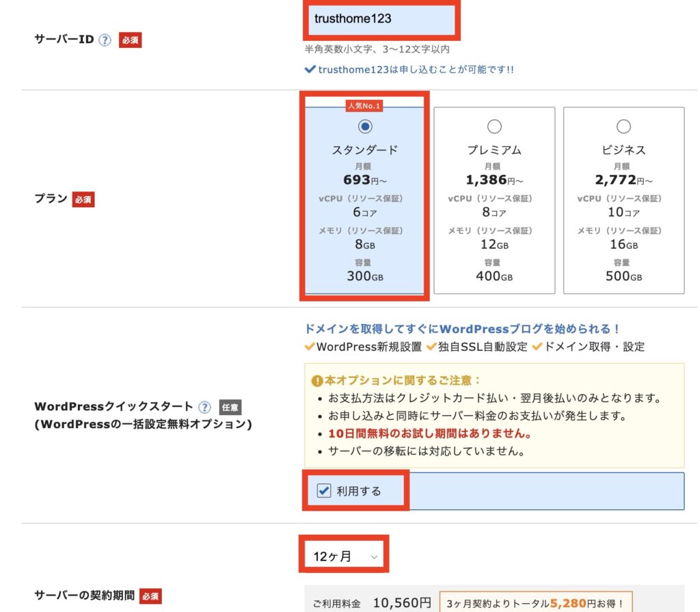This screenshot has width=700, height=612.
Task: Click the orange warning icon in the notice box
Action: (317, 380)
